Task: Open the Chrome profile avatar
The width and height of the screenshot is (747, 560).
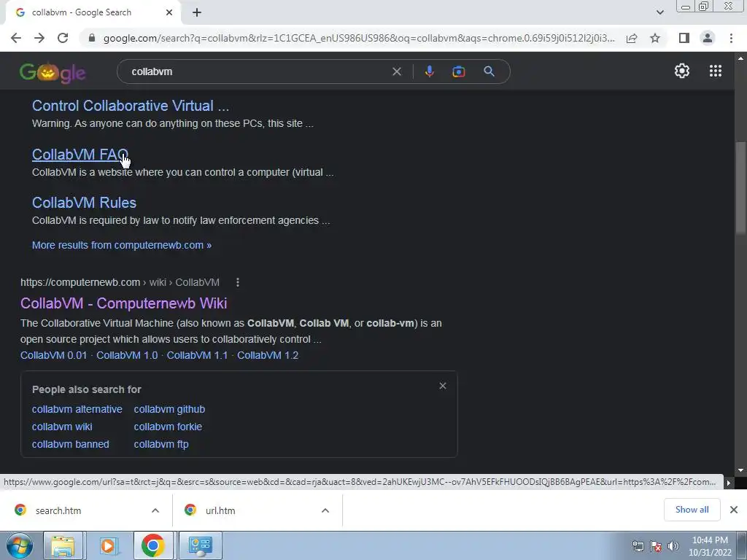Action: pos(708,38)
